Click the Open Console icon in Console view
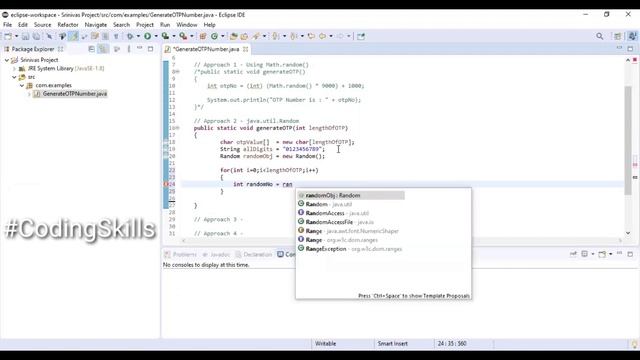The height and width of the screenshot is (360, 640). (602, 254)
